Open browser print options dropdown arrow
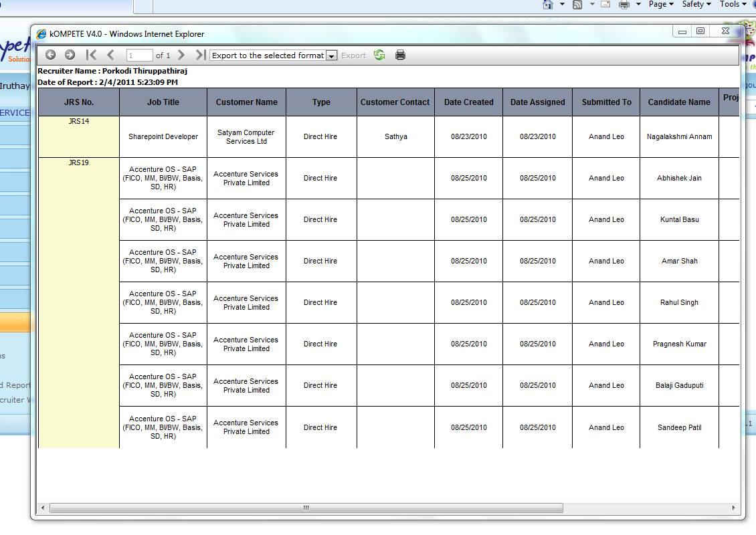This screenshot has width=756, height=535. 638,4
